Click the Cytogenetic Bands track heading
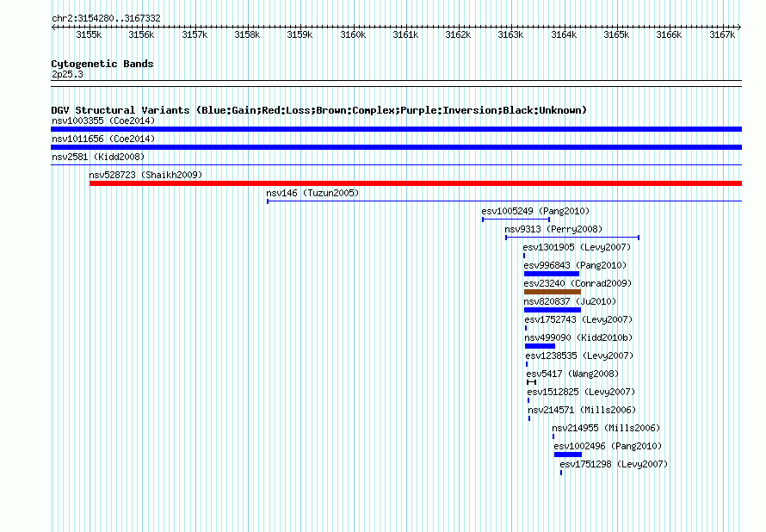The height and width of the screenshot is (532, 766). click(102, 64)
